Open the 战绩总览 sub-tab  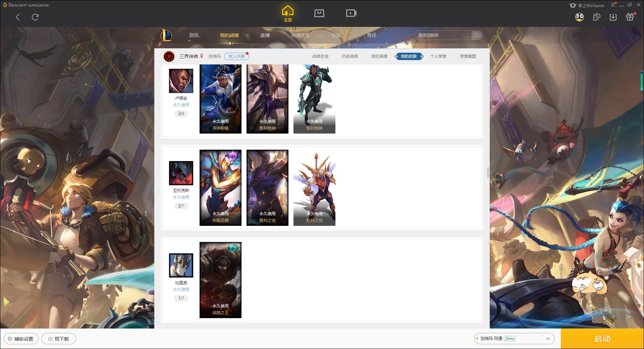point(320,56)
